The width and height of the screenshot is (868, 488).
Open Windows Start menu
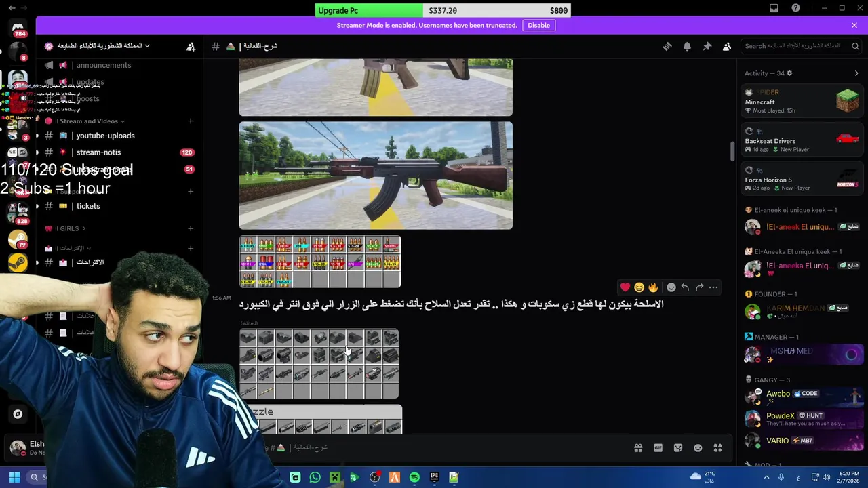click(x=14, y=477)
